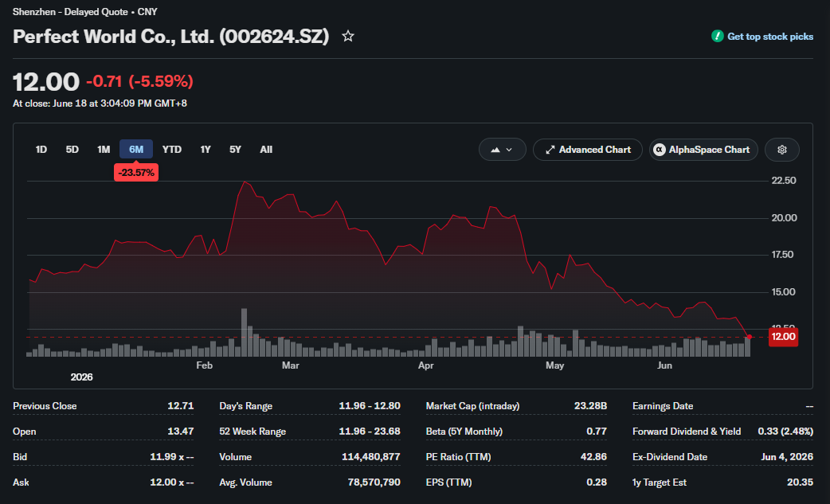Click EPS value 0.28
Screen dimensions: 830x504
pyautogui.click(x=596, y=483)
